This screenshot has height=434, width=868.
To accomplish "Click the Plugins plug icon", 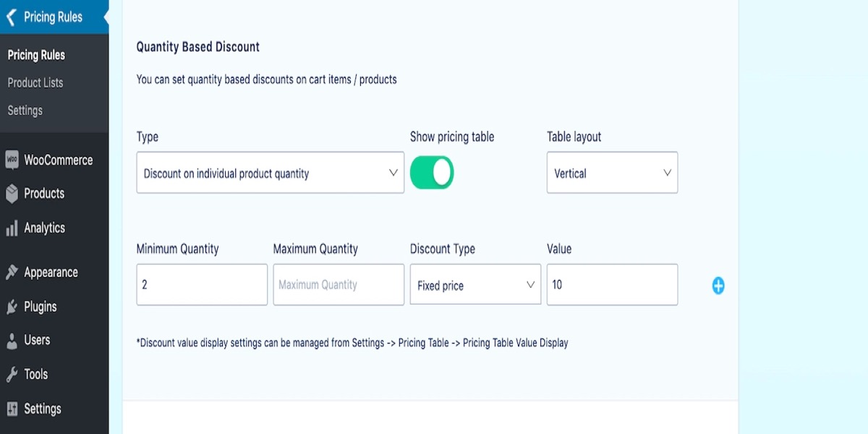I will (x=12, y=307).
